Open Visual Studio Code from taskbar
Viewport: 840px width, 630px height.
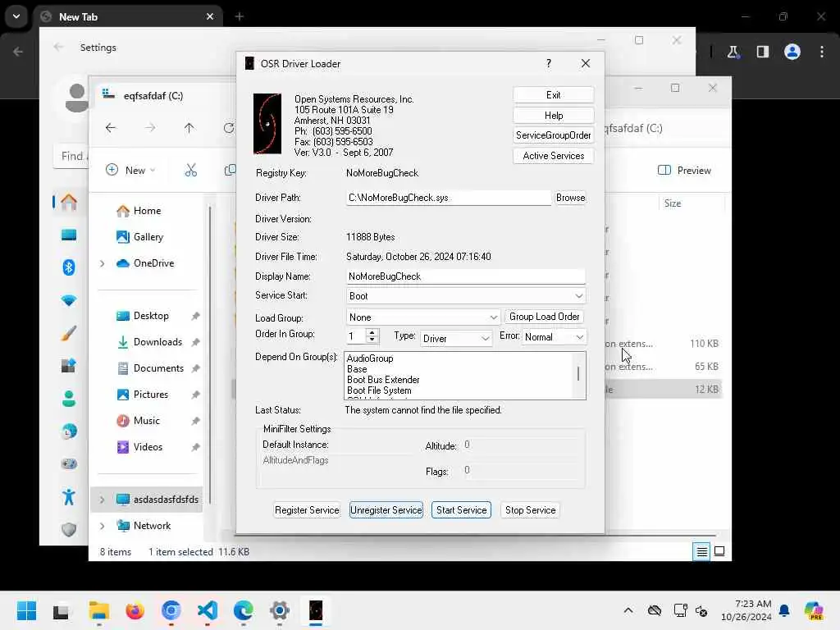tap(208, 610)
